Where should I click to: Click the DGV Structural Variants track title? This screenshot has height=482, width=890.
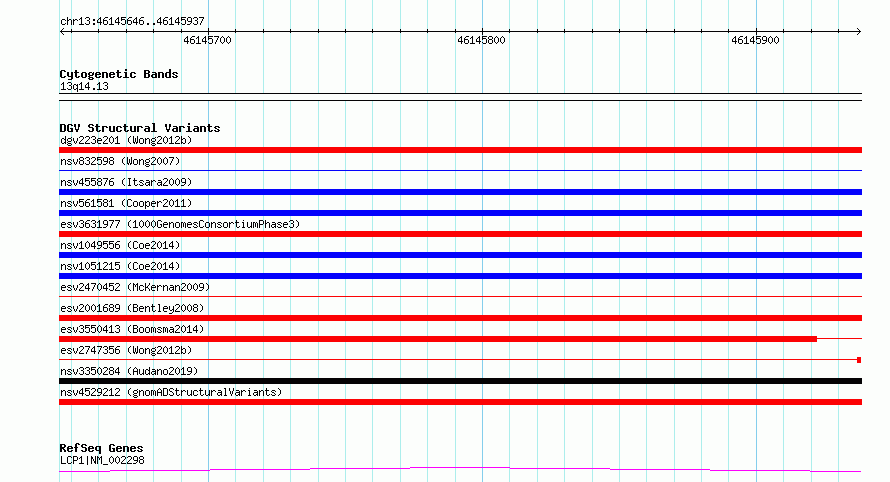point(140,128)
